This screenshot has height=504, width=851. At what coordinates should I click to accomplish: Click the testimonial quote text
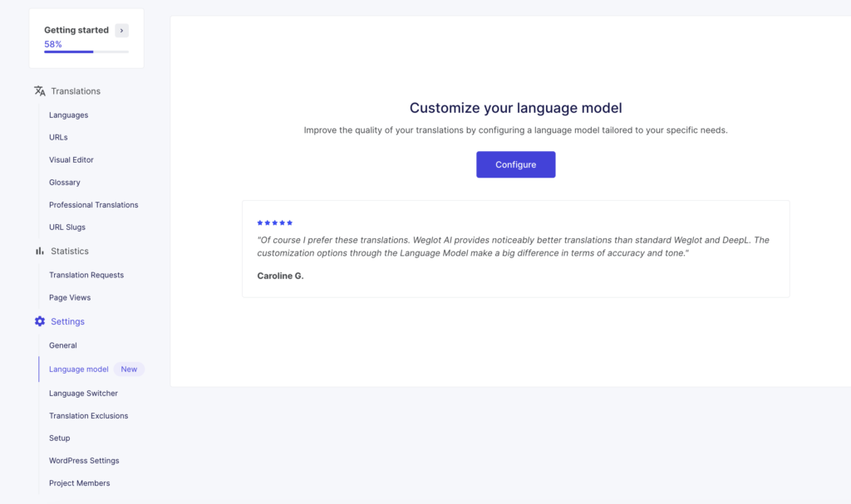pos(513,247)
